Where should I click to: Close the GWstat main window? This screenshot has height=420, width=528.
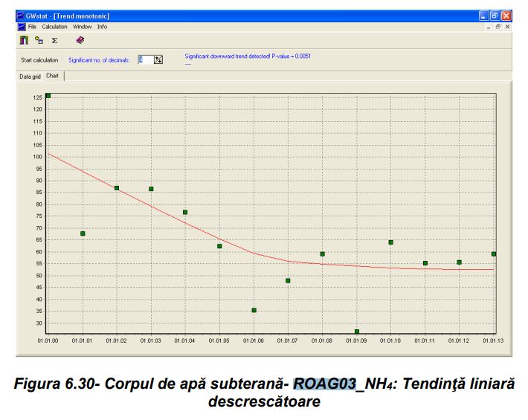506,16
